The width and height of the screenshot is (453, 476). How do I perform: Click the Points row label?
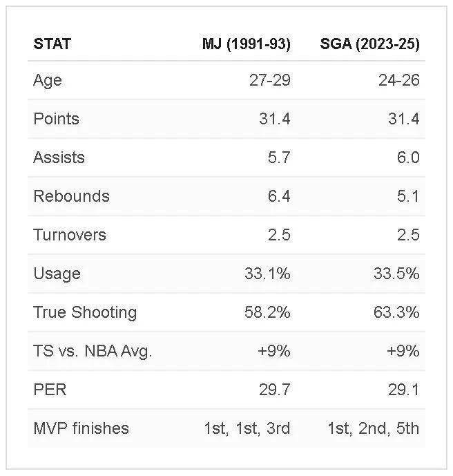(x=57, y=119)
